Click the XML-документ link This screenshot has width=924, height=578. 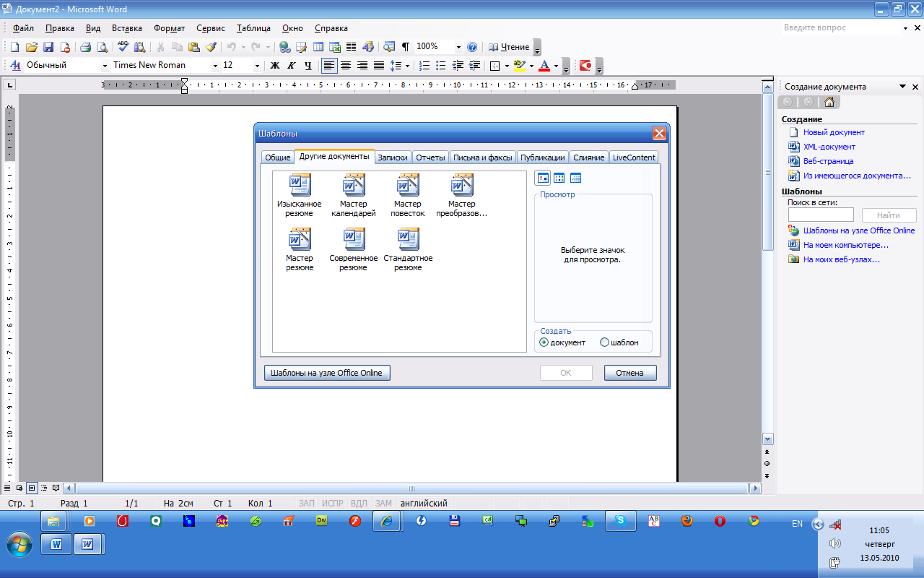pos(829,147)
